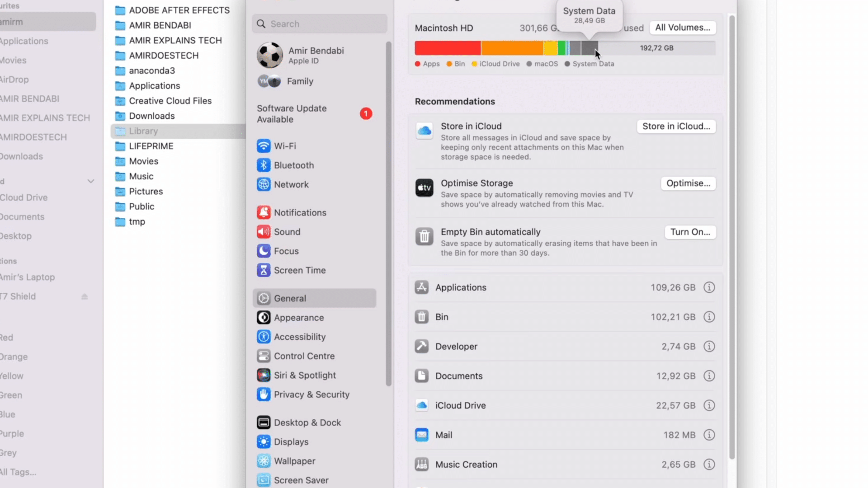
Task: Open Wallpaper settings icon
Action: pyautogui.click(x=264, y=461)
